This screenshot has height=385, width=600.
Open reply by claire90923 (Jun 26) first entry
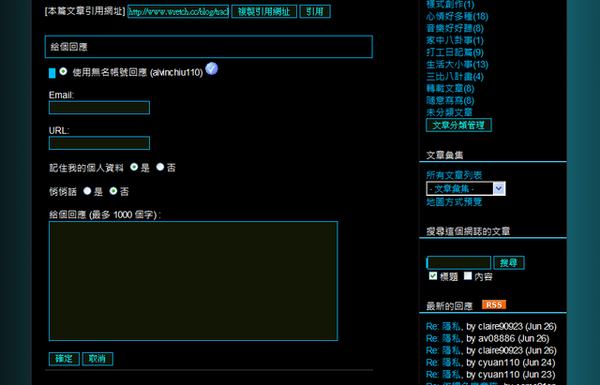pos(491,326)
